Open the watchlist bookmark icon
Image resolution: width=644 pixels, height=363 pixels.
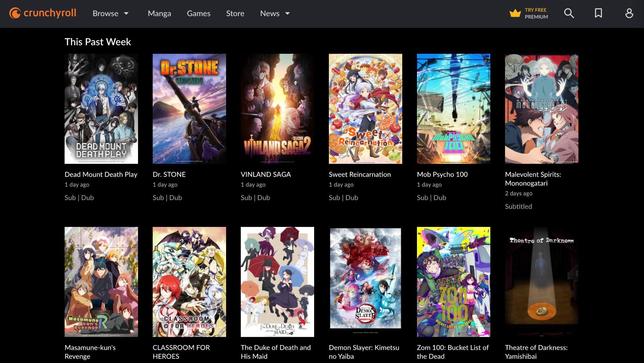(x=598, y=13)
